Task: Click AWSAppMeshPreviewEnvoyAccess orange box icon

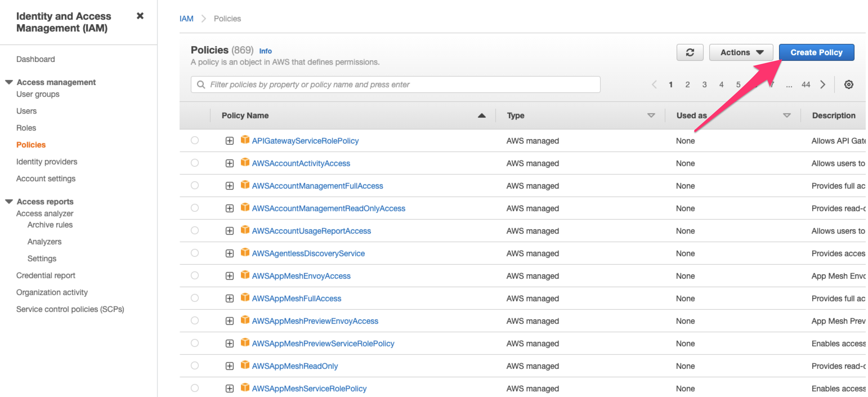Action: (x=245, y=320)
